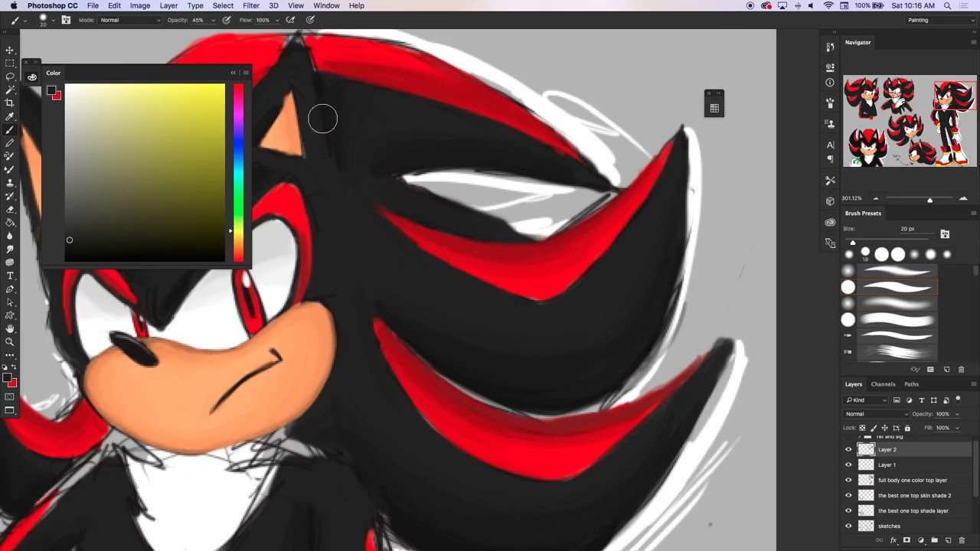Screen dimensions: 980x551
Task: Toggle lock all padlock icon
Action: click(x=907, y=428)
